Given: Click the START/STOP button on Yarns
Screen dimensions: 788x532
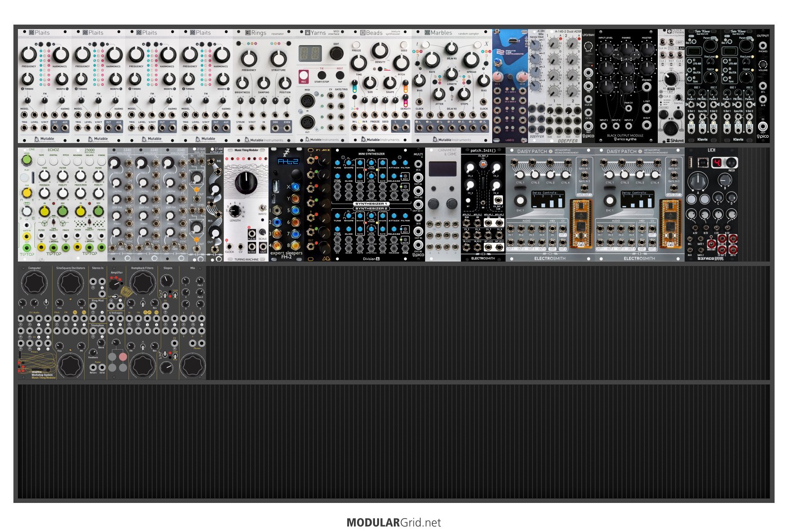Looking at the screenshot, I should coord(322,76).
